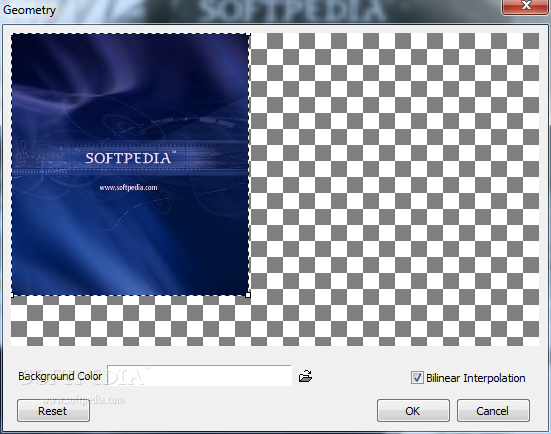
Task: Click the top-right corner handle of the selection
Action: [x=249, y=34]
